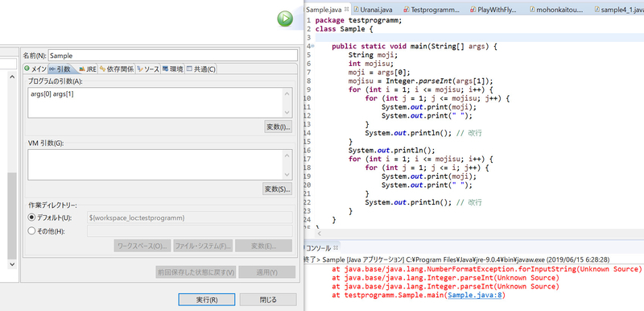Image resolution: width=644 pixels, height=311 pixels.
Task: Click the editor horizontal scrollbar
Action: pyautogui.click(x=474, y=234)
